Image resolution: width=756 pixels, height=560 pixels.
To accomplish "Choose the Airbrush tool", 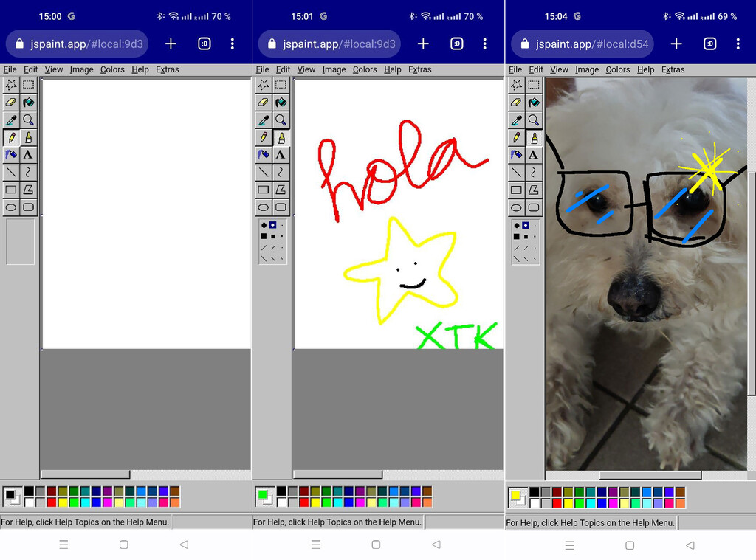I will pyautogui.click(x=10, y=155).
